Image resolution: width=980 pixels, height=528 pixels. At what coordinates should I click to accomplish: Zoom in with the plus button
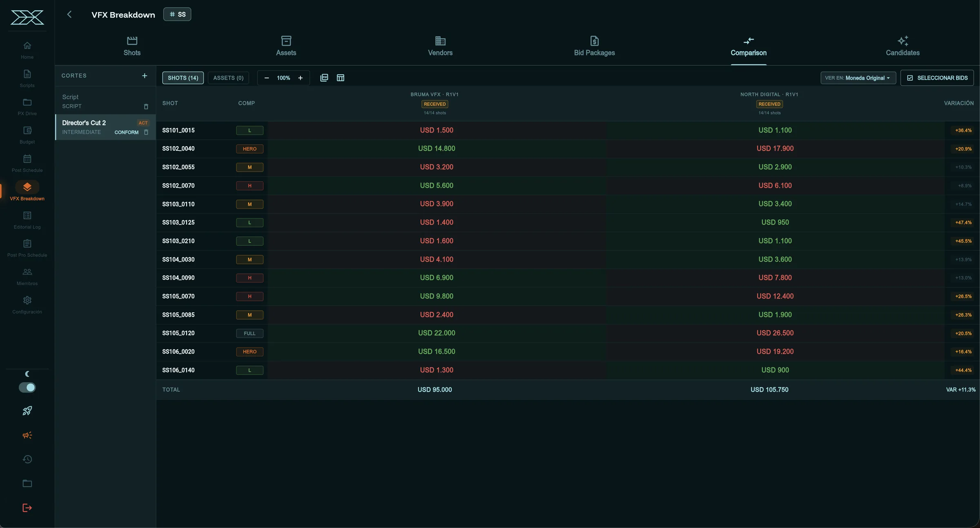pos(301,78)
